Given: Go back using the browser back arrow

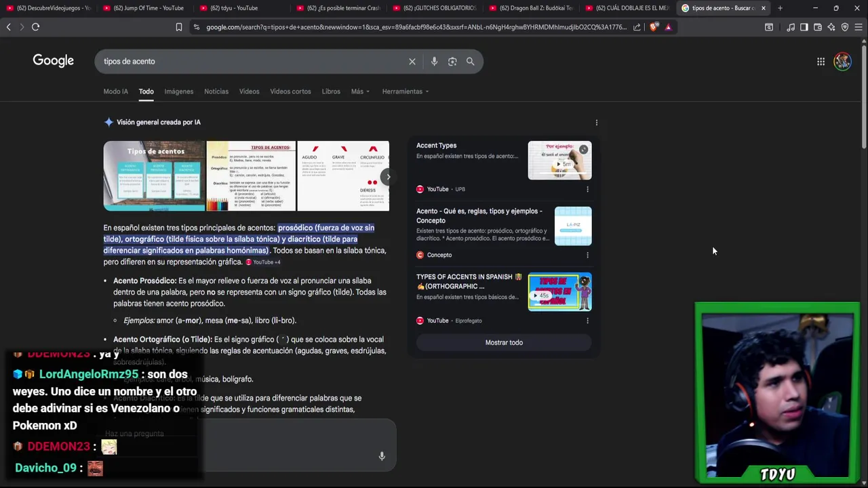Looking at the screenshot, I should (8, 27).
